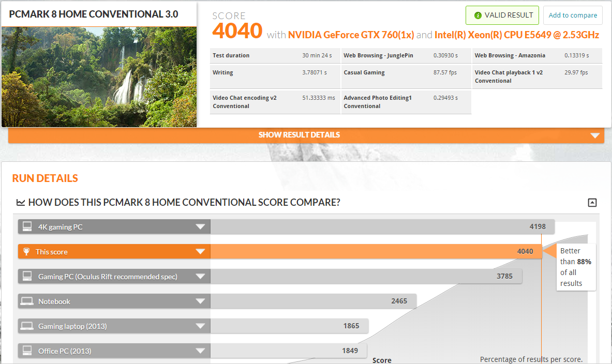The width and height of the screenshot is (612, 364).
Task: Click the 2465 Notebook score bar
Action: 314,301
